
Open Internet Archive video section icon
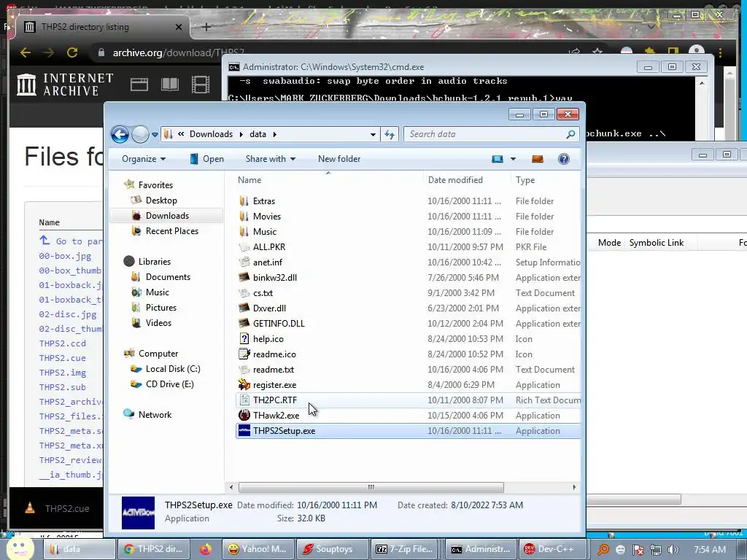(201, 85)
